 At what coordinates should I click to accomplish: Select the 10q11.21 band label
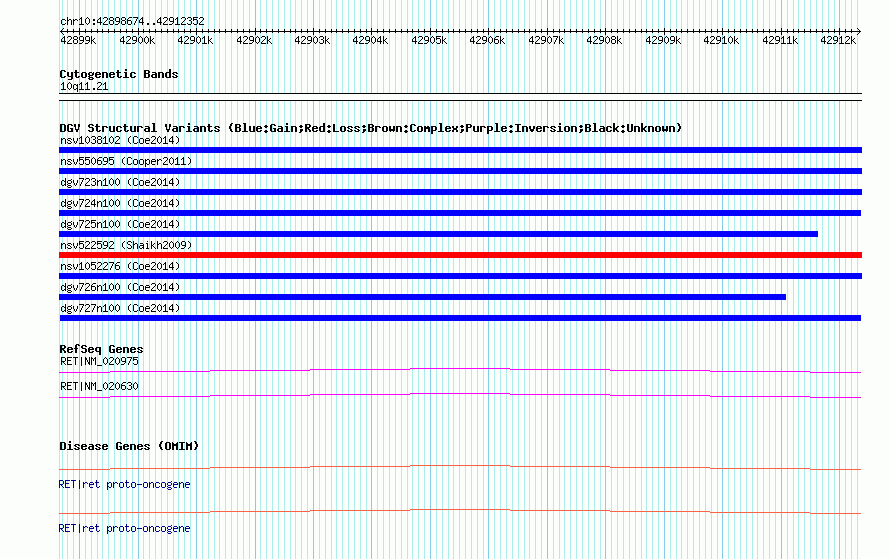tap(84, 86)
